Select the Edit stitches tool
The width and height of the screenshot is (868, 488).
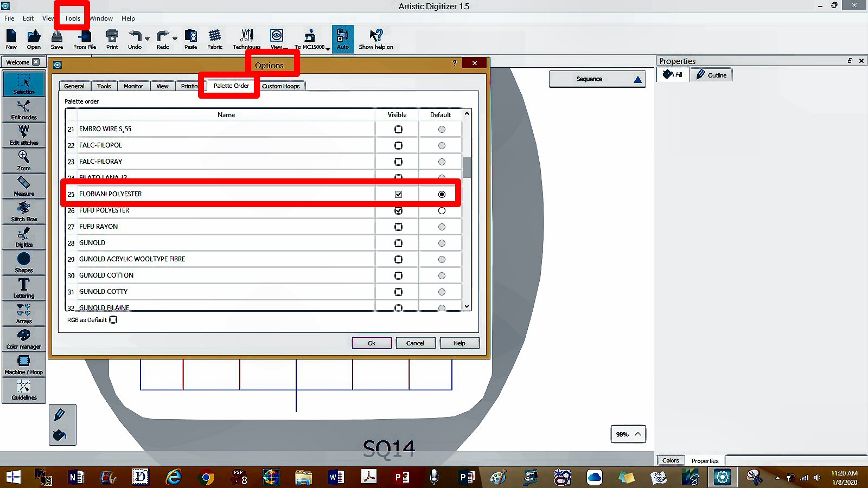point(24,135)
